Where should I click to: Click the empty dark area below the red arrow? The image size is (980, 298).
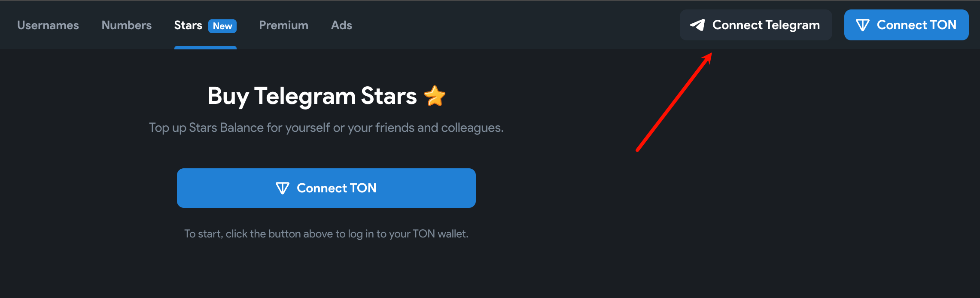coord(687,215)
